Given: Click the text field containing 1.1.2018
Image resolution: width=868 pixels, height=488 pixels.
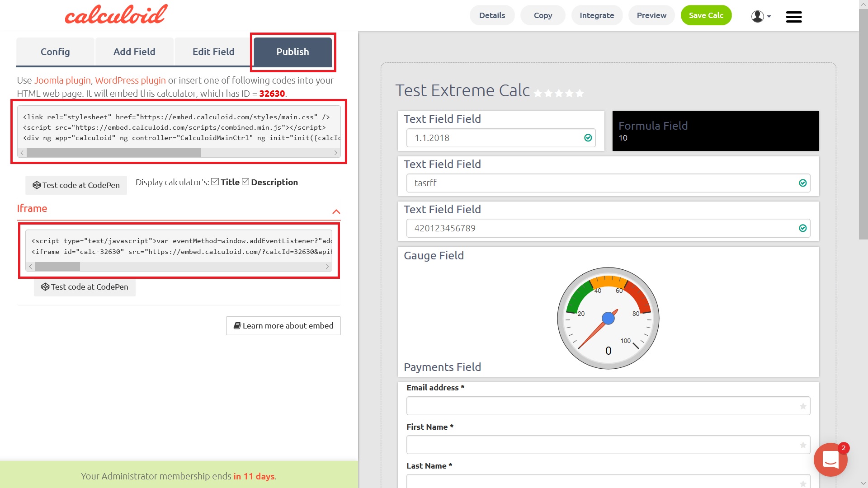Looking at the screenshot, I should coord(500,138).
